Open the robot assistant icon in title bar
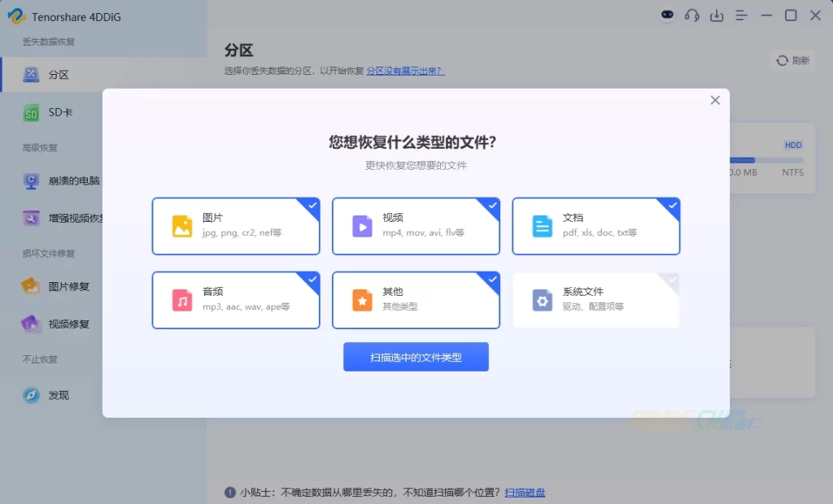The width and height of the screenshot is (833, 504). pyautogui.click(x=668, y=15)
